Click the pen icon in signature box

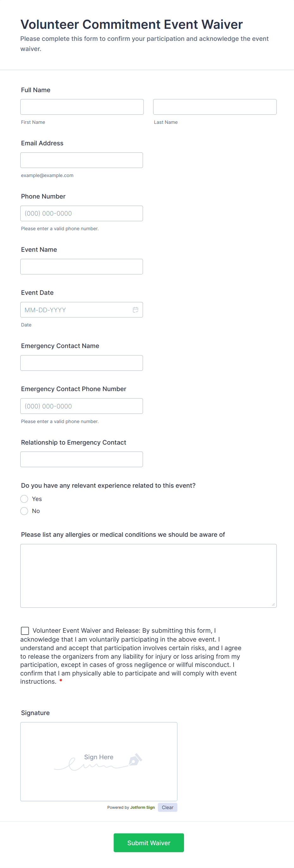click(135, 760)
